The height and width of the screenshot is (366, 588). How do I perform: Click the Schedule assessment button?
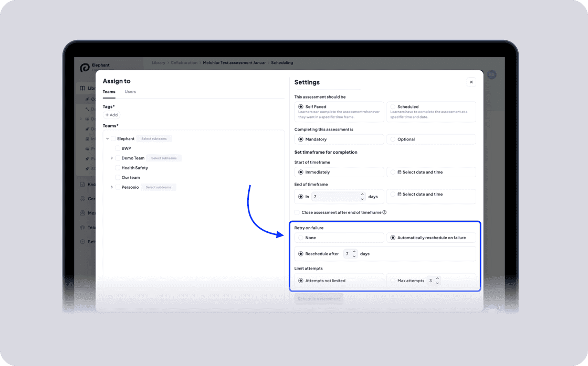(319, 299)
